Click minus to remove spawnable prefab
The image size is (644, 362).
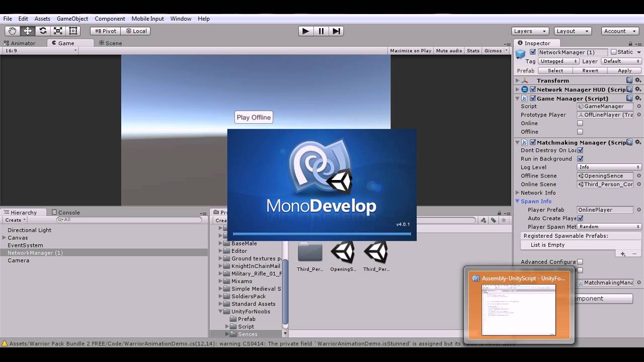click(x=635, y=254)
